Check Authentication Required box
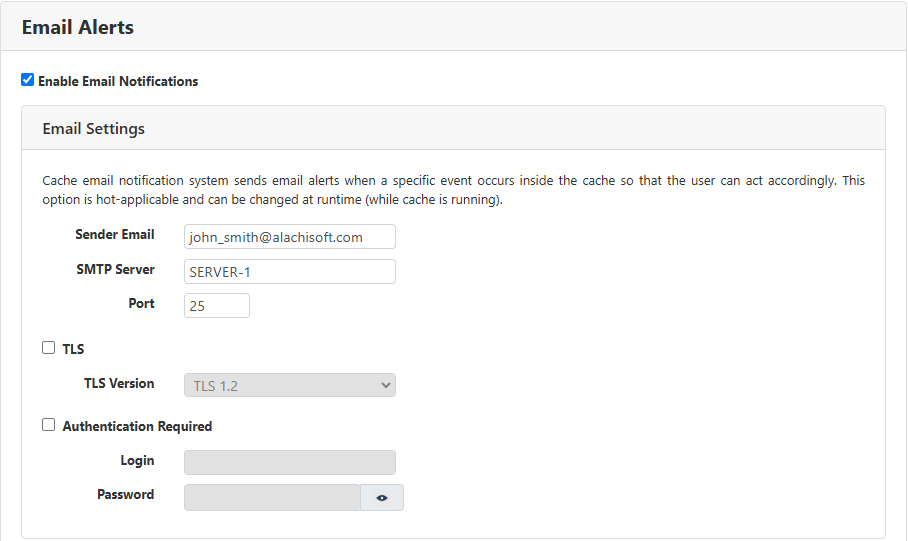This screenshot has width=908, height=541. (49, 425)
